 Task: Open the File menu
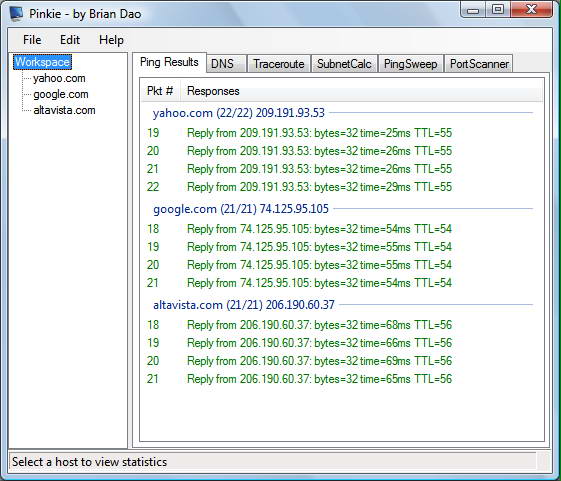click(x=32, y=40)
